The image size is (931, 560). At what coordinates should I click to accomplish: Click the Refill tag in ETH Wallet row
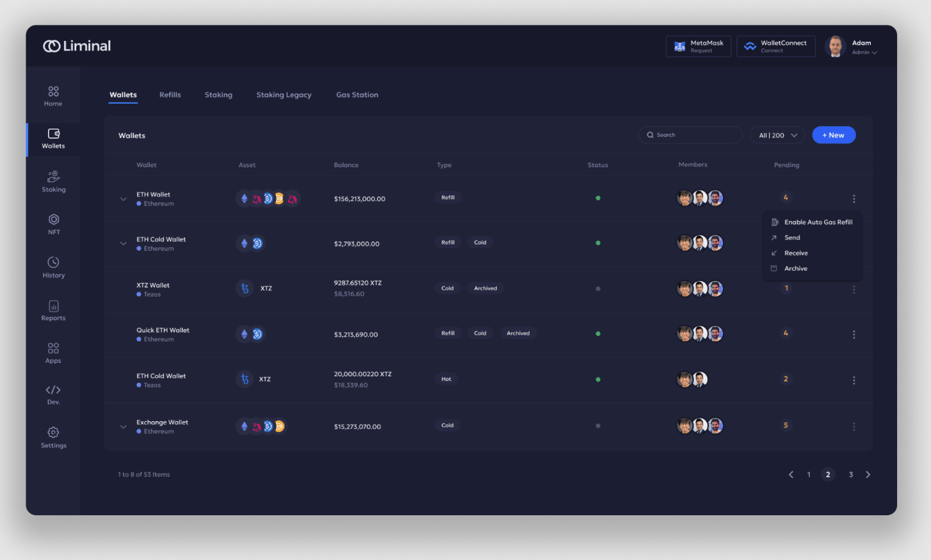pos(448,198)
